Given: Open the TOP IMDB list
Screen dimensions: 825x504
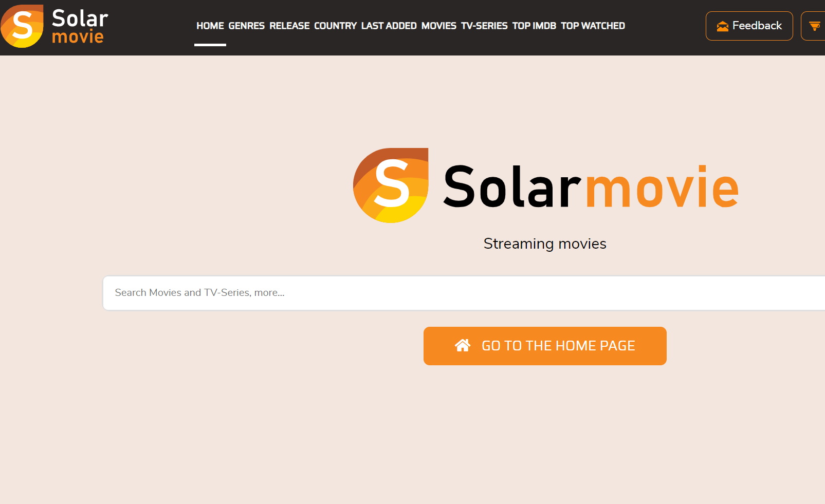Looking at the screenshot, I should click(x=534, y=26).
